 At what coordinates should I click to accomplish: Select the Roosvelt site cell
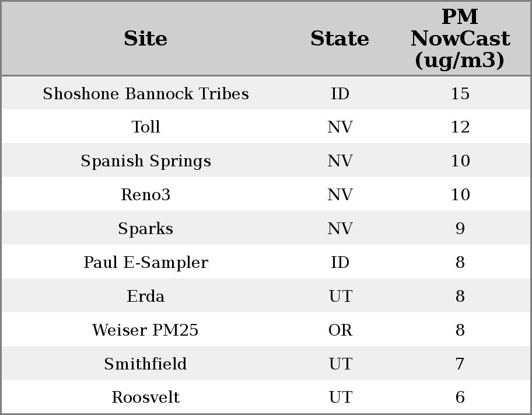click(146, 397)
